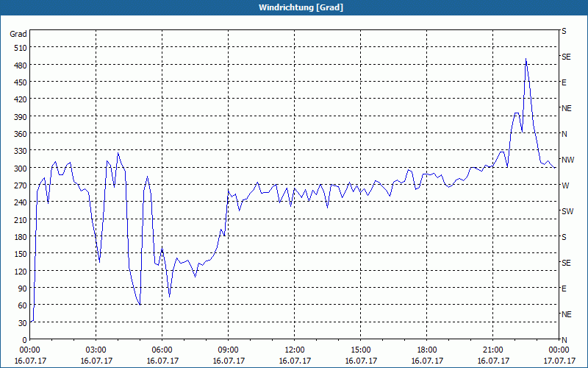Screen dimensions: 588x368
Task: Select the 120 degree axis label
Action: click(21, 271)
